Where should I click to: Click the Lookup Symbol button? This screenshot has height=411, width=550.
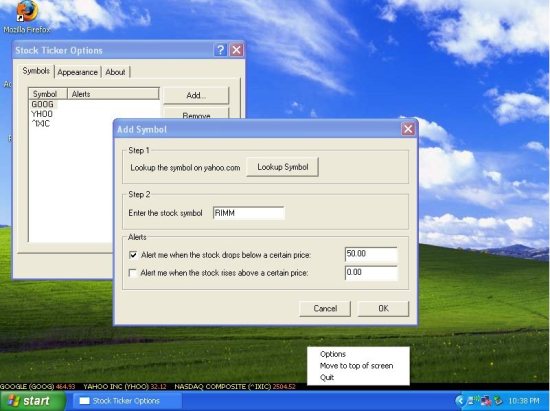pos(282,167)
